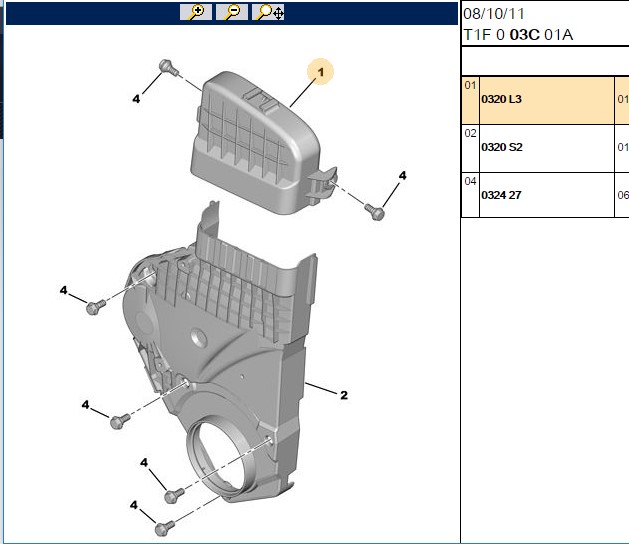This screenshot has width=629, height=544.
Task: Select row reference 01 in the parts table
Action: point(470,85)
